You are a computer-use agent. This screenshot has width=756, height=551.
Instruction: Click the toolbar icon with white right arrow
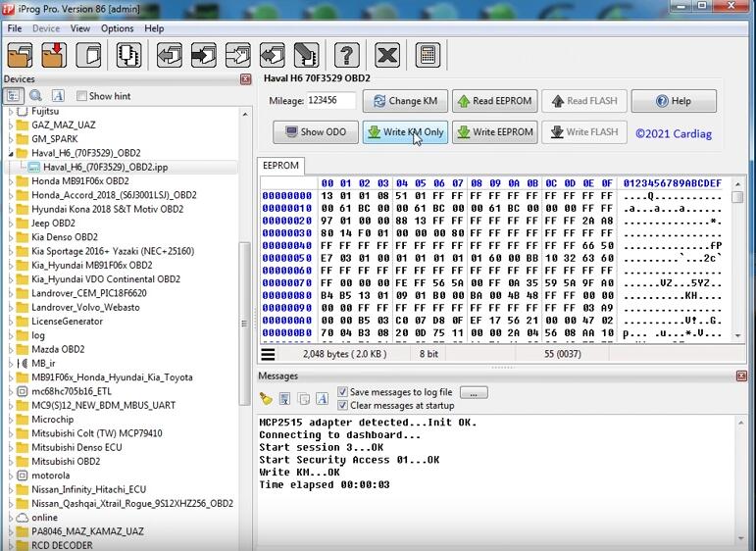[x=238, y=55]
